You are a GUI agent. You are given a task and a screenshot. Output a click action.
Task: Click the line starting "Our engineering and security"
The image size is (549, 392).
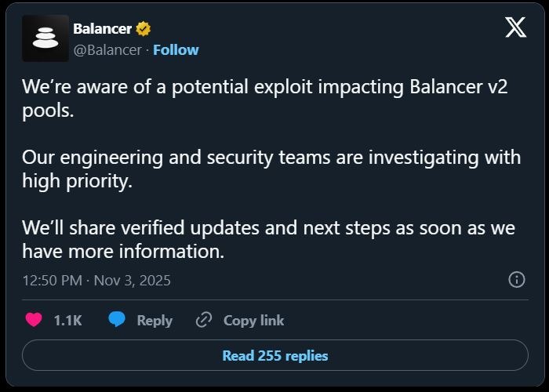[x=271, y=157]
